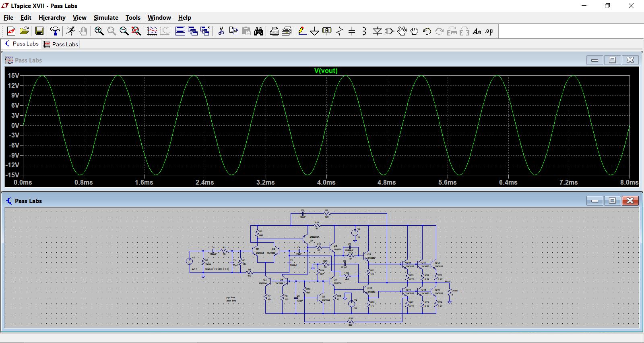Screen dimensions: 644x343
Task: Open the Control Panel hammer icon
Action: click(55, 31)
